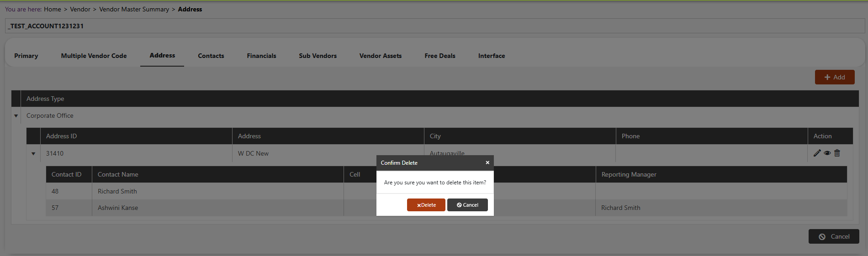868x256 pixels.
Task: Click address ID 31410 cell
Action: (x=136, y=153)
